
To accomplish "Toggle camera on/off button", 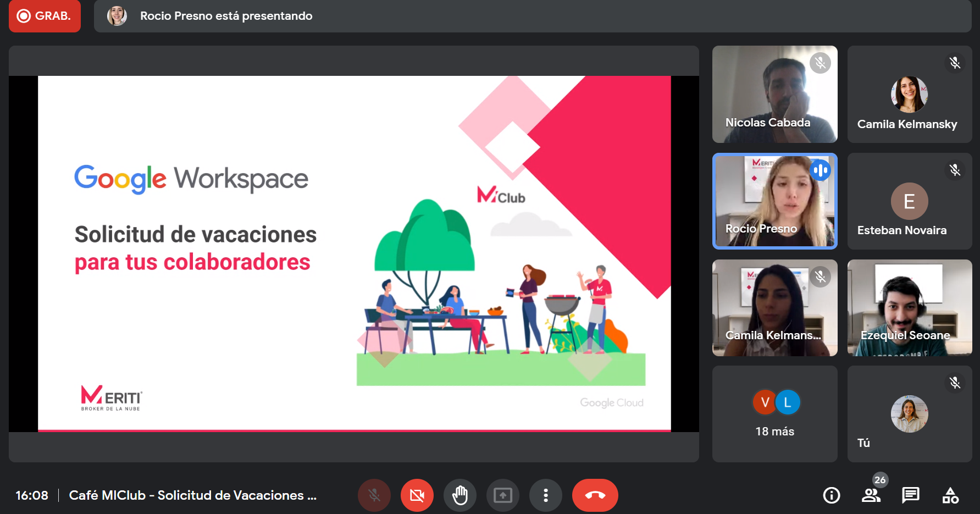I will pyautogui.click(x=417, y=495).
